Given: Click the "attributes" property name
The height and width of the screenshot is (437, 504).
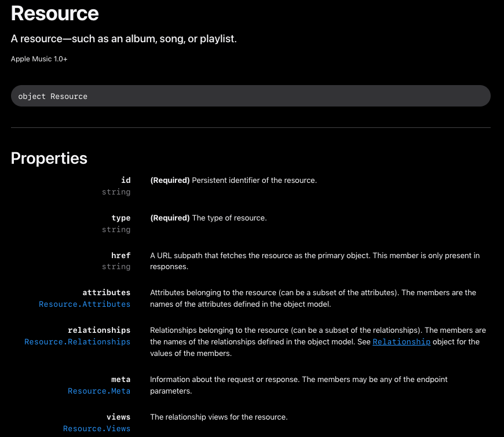Looking at the screenshot, I should point(107,292).
